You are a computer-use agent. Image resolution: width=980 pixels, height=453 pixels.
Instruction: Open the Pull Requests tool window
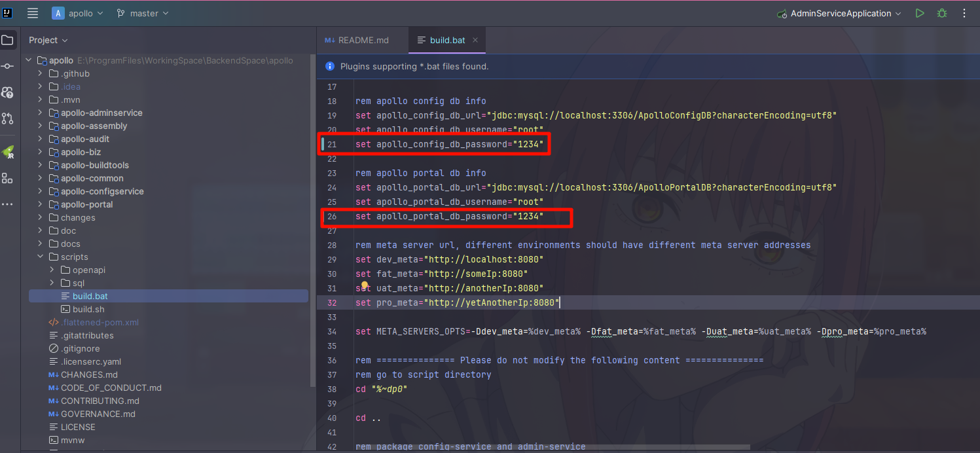pyautogui.click(x=7, y=118)
